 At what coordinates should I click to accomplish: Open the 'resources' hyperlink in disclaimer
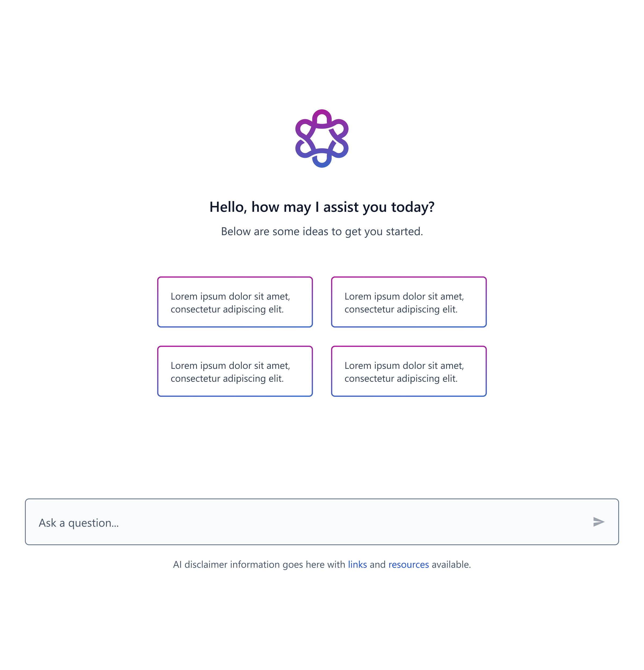[x=409, y=564]
